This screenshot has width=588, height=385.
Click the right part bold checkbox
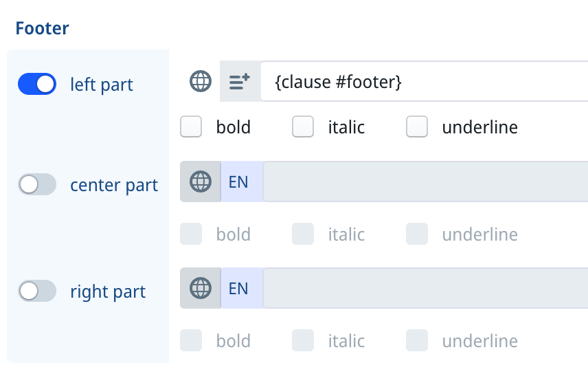(x=191, y=340)
